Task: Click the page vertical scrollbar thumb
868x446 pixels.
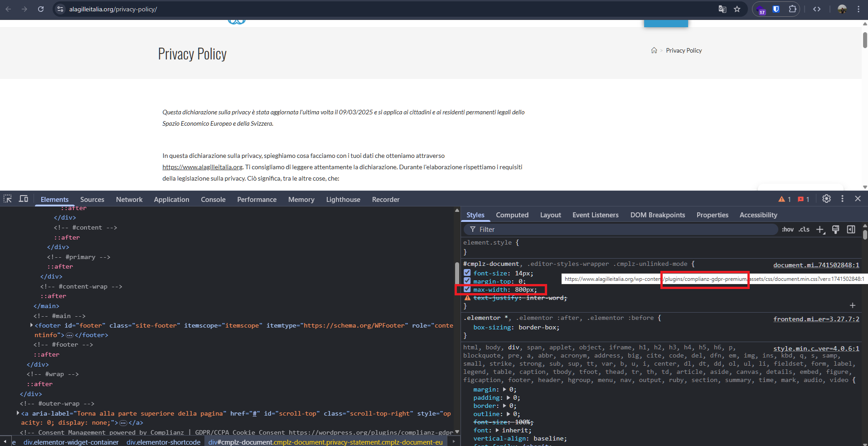Action: pyautogui.click(x=865, y=40)
